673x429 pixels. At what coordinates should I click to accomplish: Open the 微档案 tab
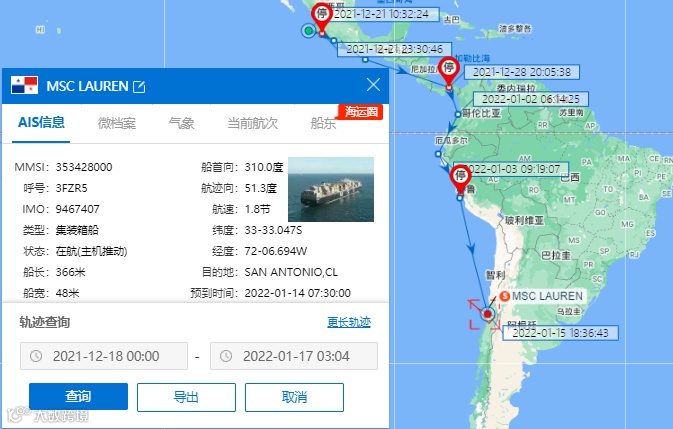pyautogui.click(x=117, y=123)
